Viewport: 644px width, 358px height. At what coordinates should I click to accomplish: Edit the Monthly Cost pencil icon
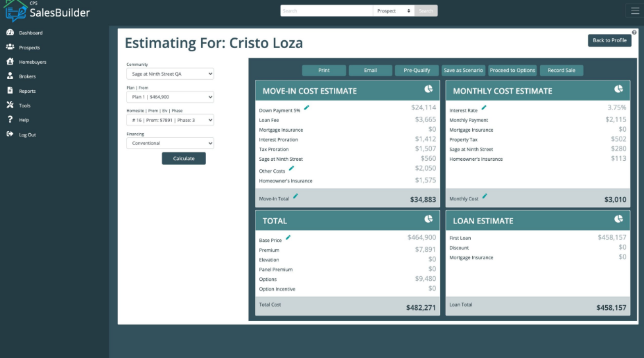(x=485, y=196)
